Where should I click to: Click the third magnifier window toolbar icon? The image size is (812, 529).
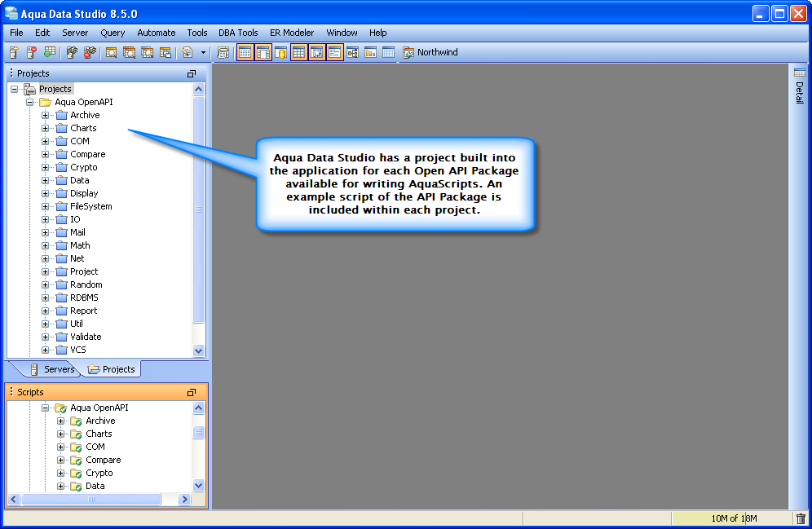pos(147,52)
